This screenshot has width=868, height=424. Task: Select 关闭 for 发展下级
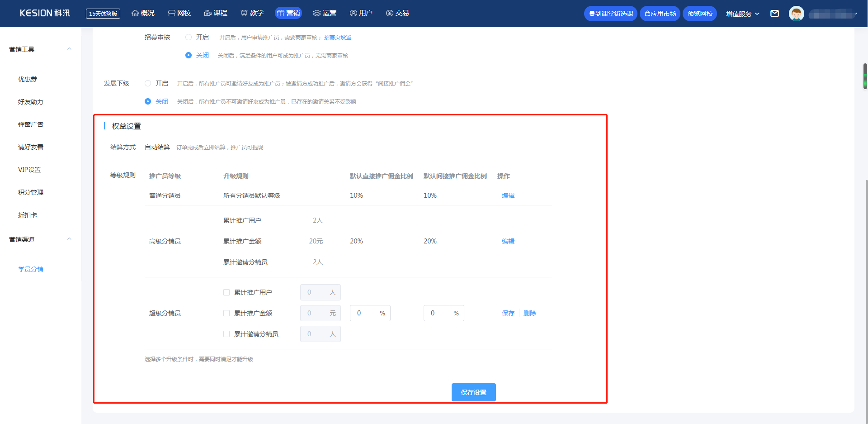pos(148,101)
